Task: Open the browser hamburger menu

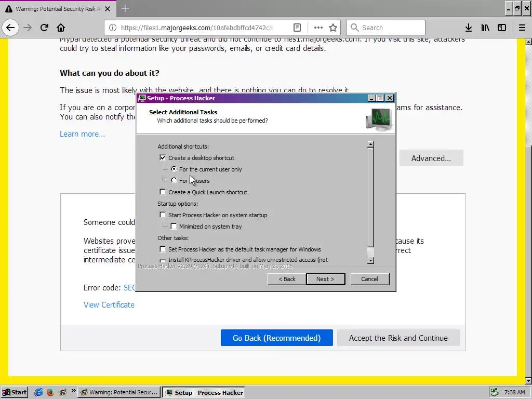Action: click(x=522, y=28)
